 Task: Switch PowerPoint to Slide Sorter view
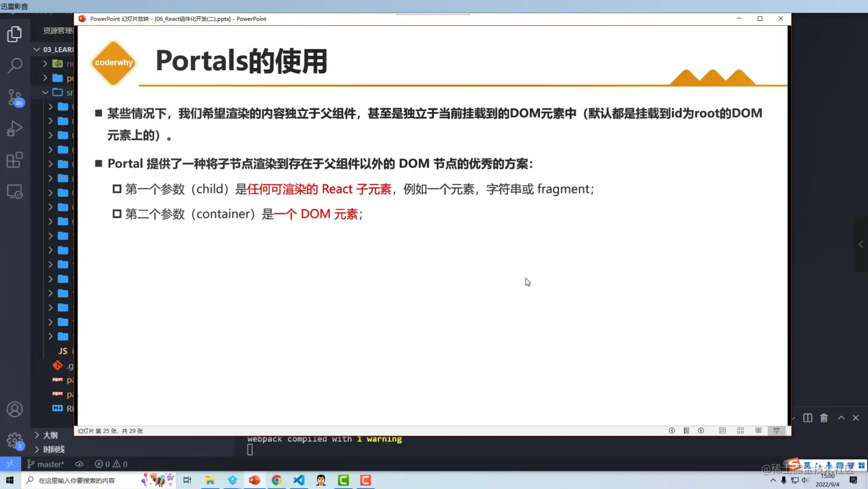pyautogui.click(x=741, y=430)
